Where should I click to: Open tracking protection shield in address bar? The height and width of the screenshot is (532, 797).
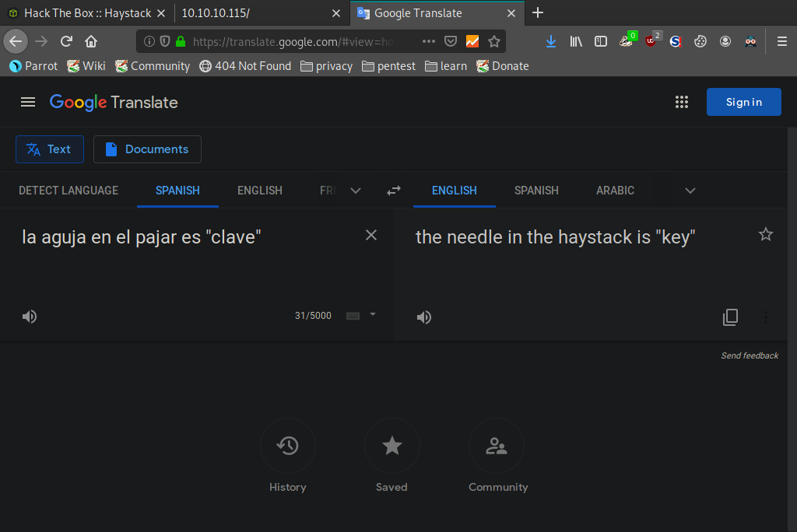coord(165,41)
